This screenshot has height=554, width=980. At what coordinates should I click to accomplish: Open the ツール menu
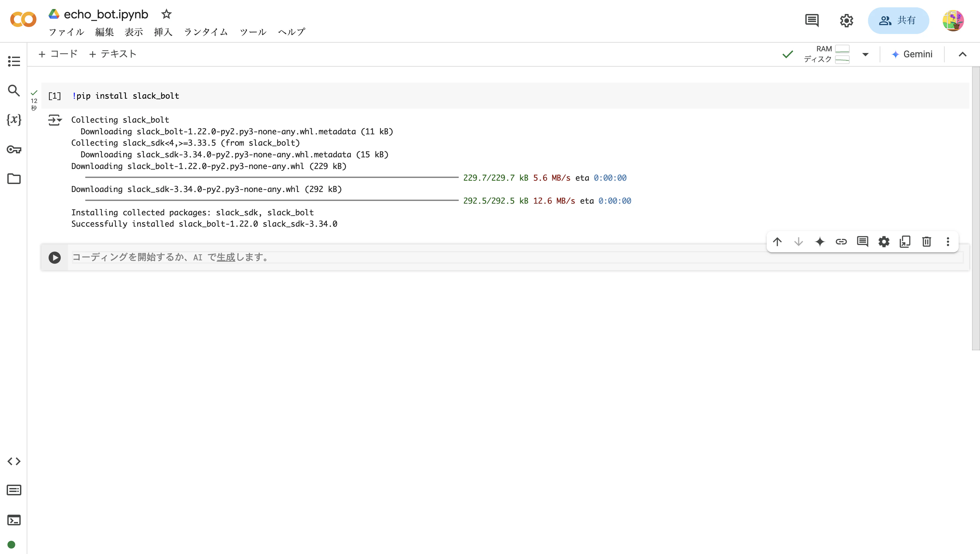tap(253, 32)
